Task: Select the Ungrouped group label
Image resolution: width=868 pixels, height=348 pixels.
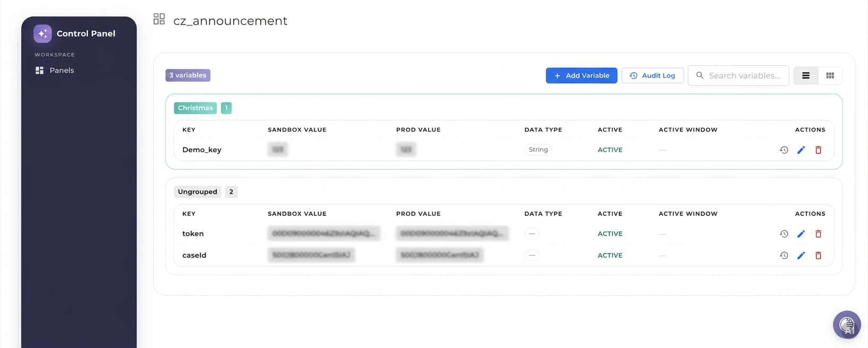Action: point(198,192)
